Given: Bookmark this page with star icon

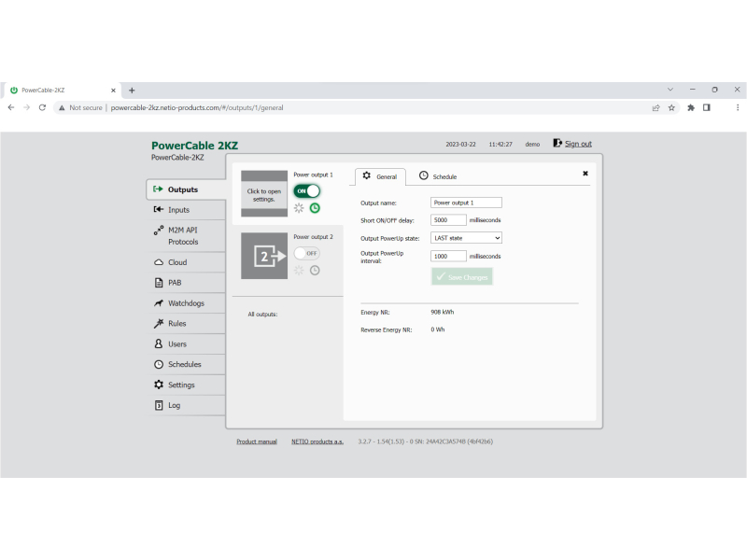Looking at the screenshot, I should [x=671, y=107].
